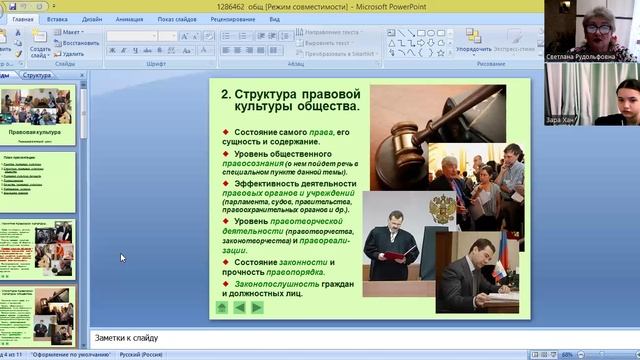Click the green next arrow on the slide
This screenshot has width=640, height=360.
257,307
